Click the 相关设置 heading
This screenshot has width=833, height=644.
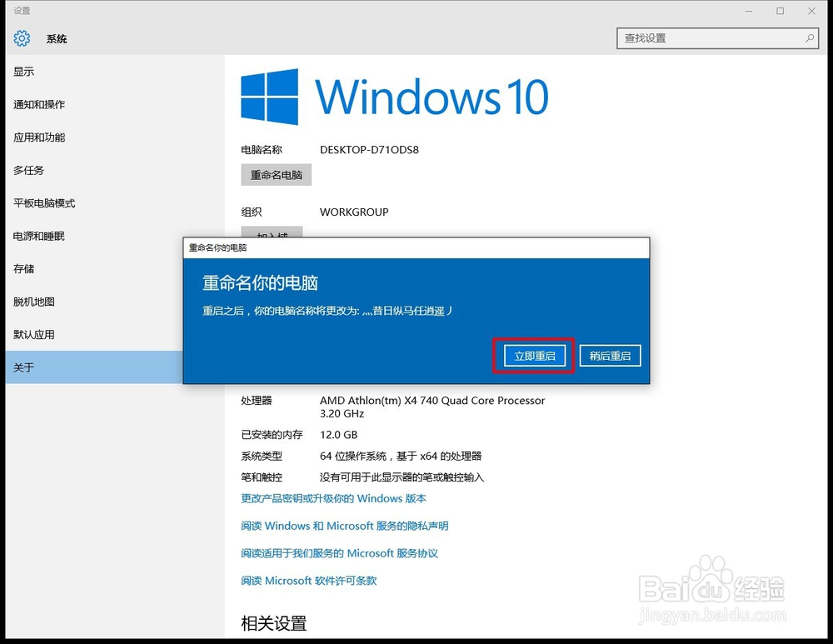coord(273,623)
